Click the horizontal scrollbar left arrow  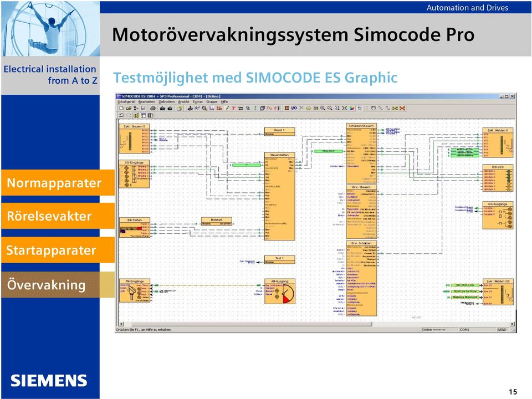pos(121,324)
